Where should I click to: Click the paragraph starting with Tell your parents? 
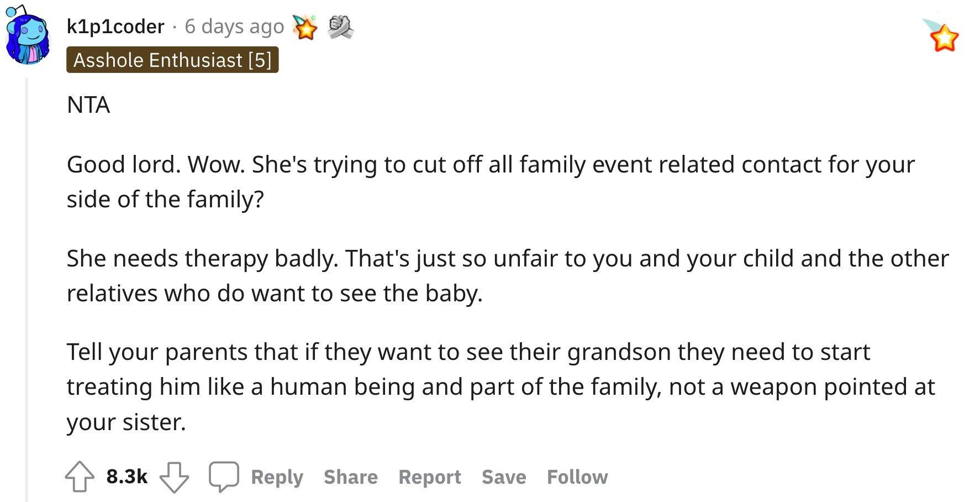coord(500,386)
